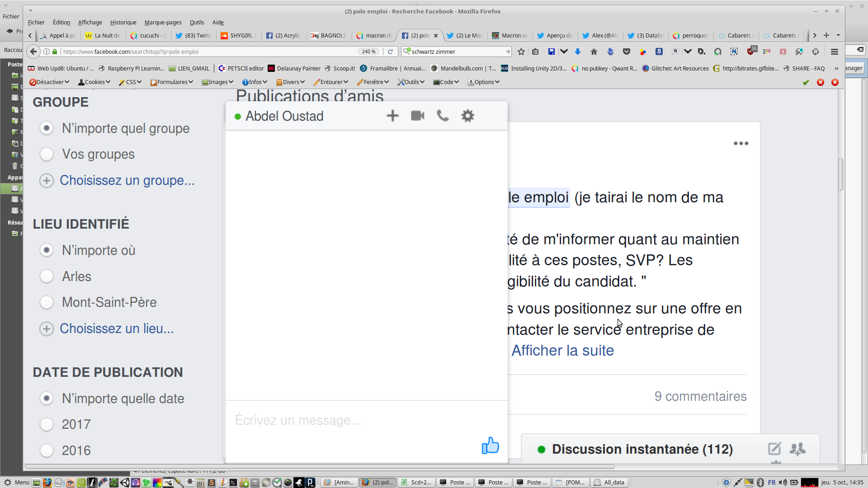
Task: Expand the Cookies developer toolbar dropdown
Action: (x=94, y=82)
